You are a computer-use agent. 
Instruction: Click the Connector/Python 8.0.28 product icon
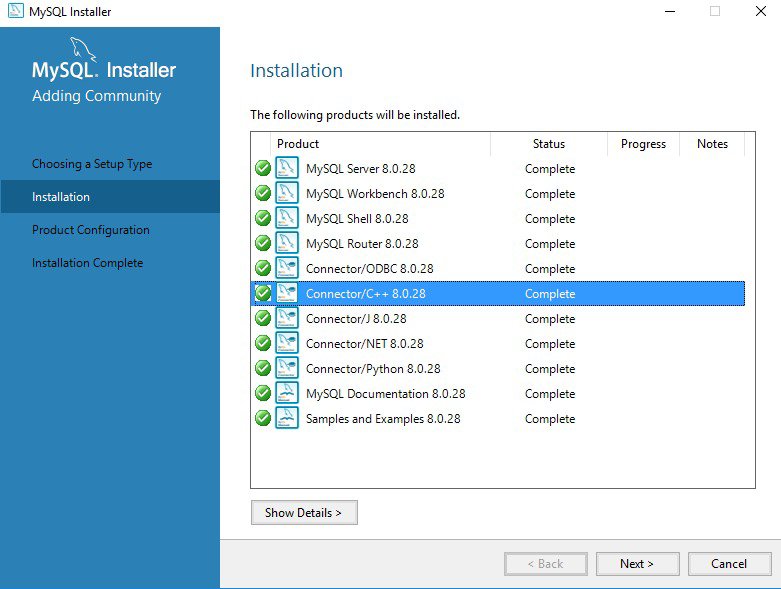point(287,368)
